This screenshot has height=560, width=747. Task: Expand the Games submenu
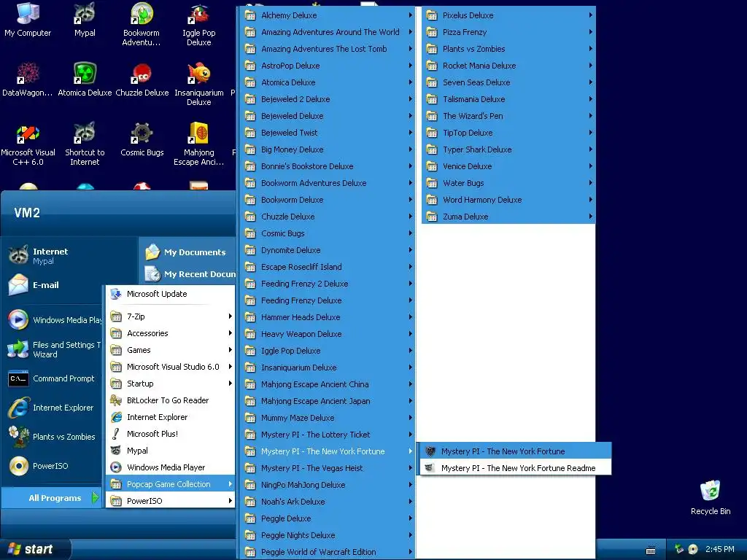click(x=171, y=349)
